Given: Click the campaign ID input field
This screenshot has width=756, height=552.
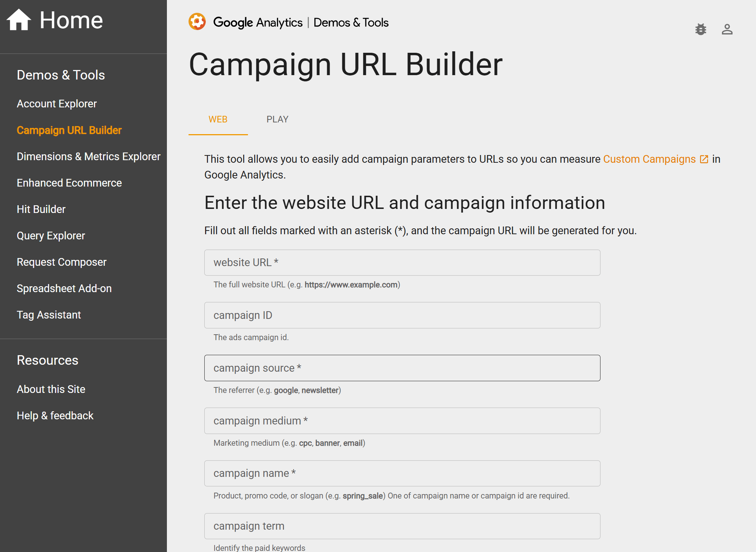Looking at the screenshot, I should (x=402, y=315).
